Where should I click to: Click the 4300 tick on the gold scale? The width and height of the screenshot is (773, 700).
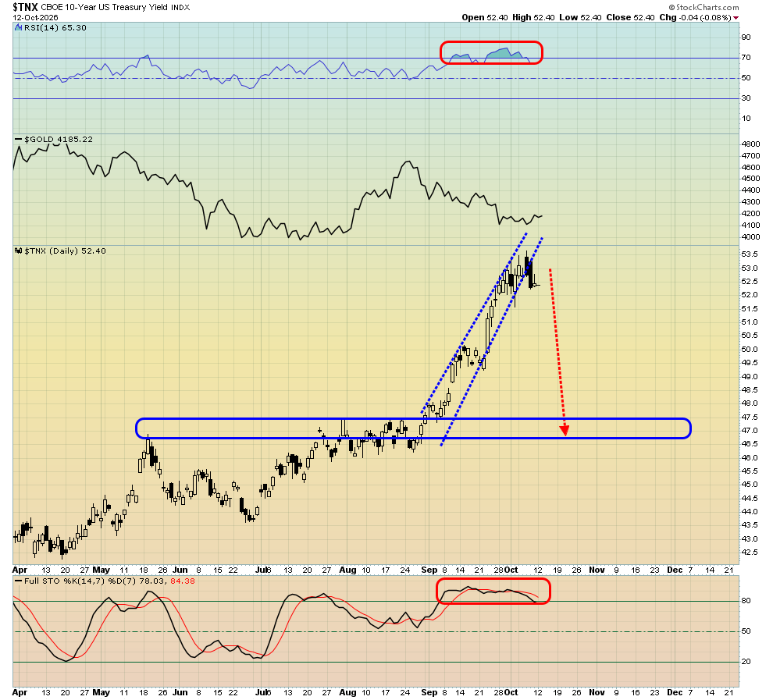click(751, 201)
